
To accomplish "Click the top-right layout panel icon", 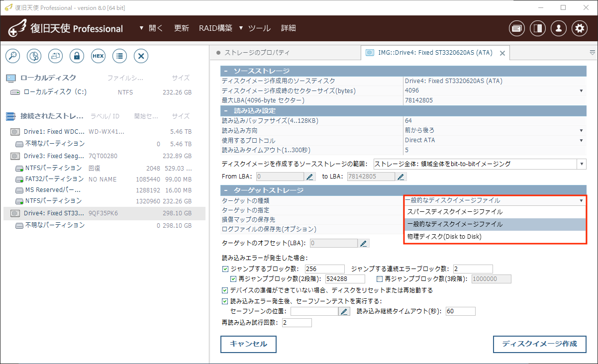I will 538,28.
